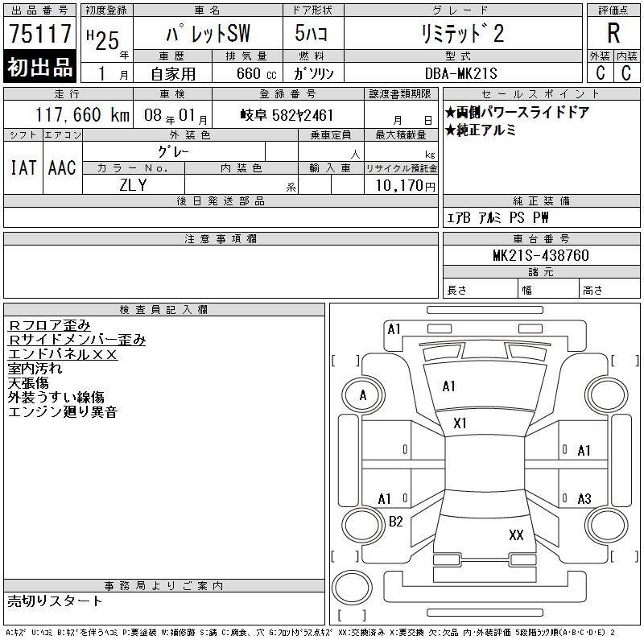Click B2 mark on rear fender
The height and width of the screenshot is (644, 644).
(395, 522)
